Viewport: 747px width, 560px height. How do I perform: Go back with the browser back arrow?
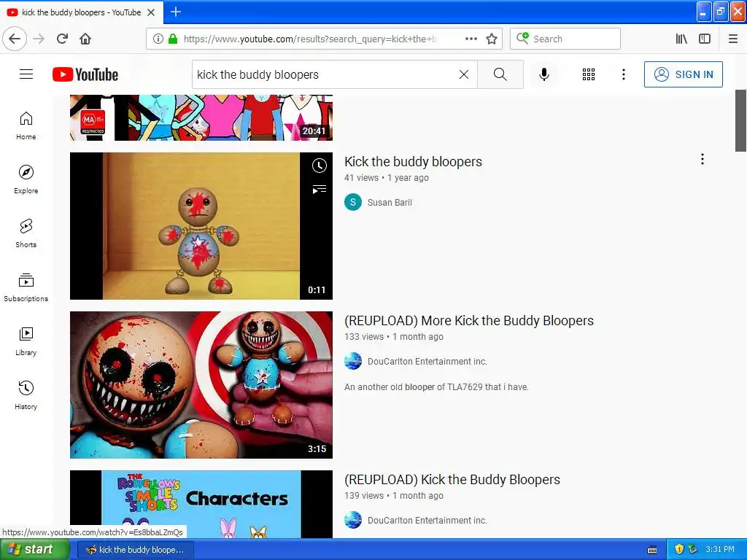coord(15,39)
